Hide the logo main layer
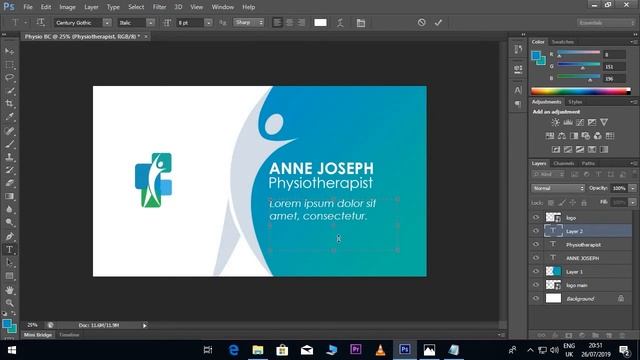The image size is (640, 360). click(x=536, y=285)
